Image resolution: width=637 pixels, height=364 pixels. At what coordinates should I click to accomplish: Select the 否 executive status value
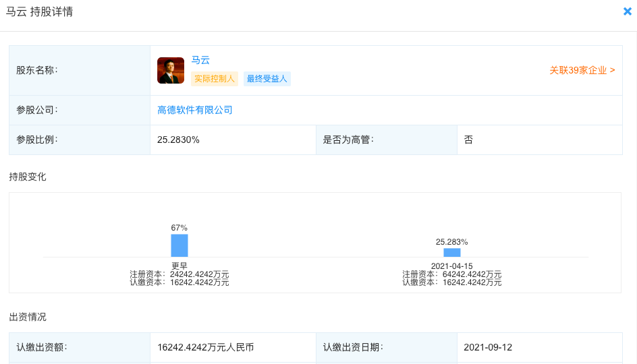468,140
